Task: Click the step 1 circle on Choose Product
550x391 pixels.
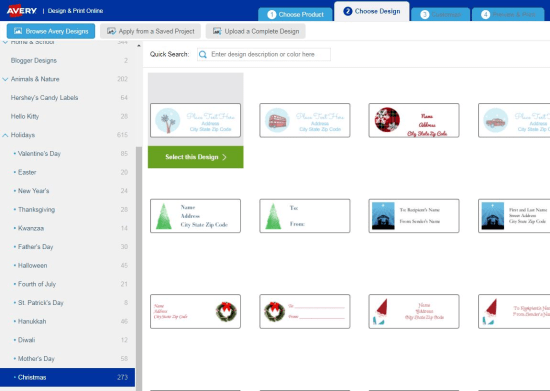Action: coord(271,14)
